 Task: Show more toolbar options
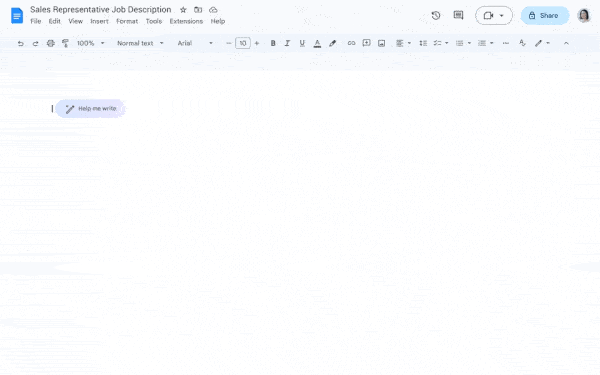pos(506,43)
